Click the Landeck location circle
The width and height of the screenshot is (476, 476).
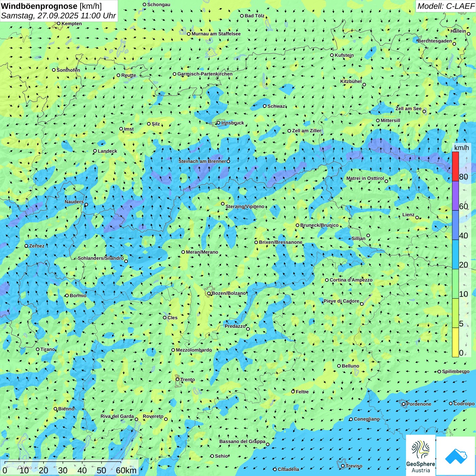pyautogui.click(x=95, y=151)
